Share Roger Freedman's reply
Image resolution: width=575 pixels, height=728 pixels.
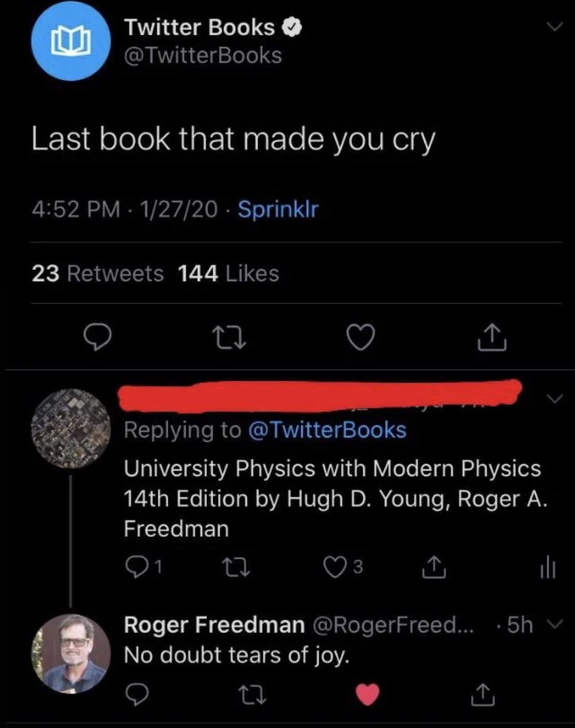(482, 694)
